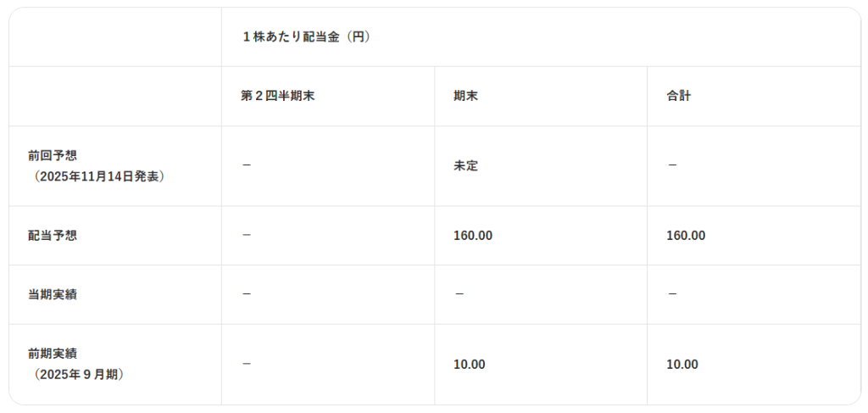868x413 pixels.
Task: Select the 160.00 value under 合計
Action: (686, 236)
